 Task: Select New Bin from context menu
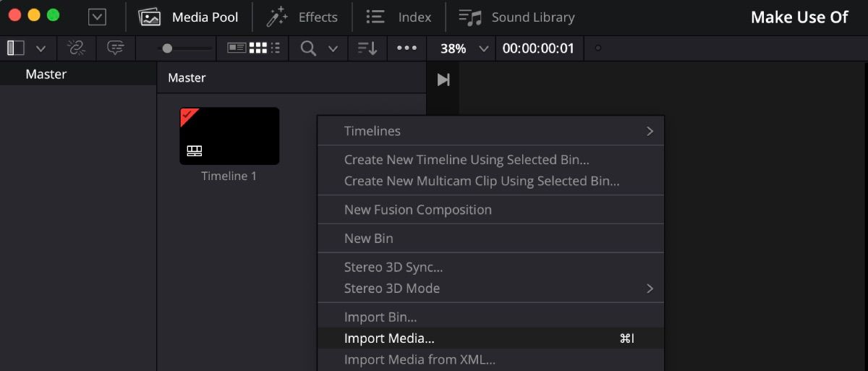point(369,238)
